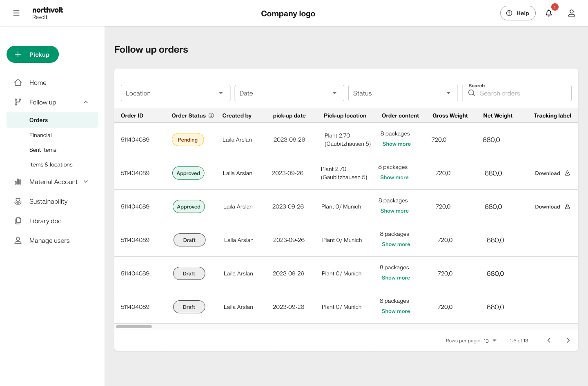Open user profile account icon
This screenshot has height=386, width=588.
pyautogui.click(x=572, y=13)
